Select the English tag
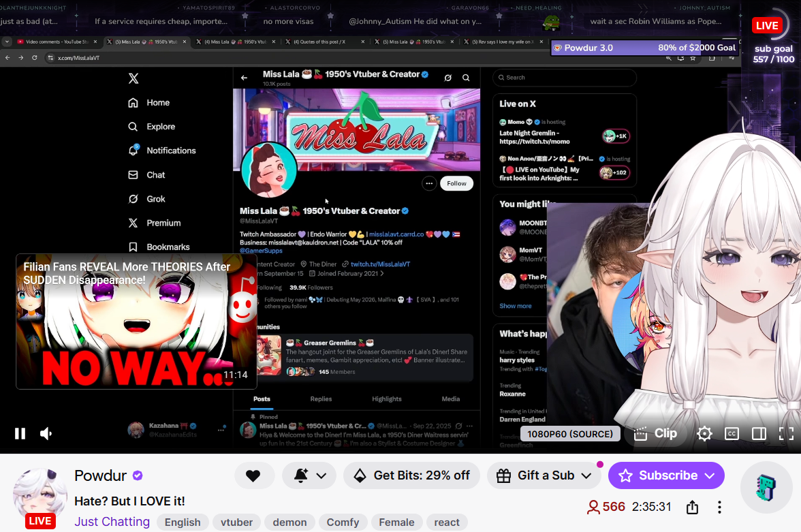Image resolution: width=801 pixels, height=532 pixels. [x=183, y=522]
